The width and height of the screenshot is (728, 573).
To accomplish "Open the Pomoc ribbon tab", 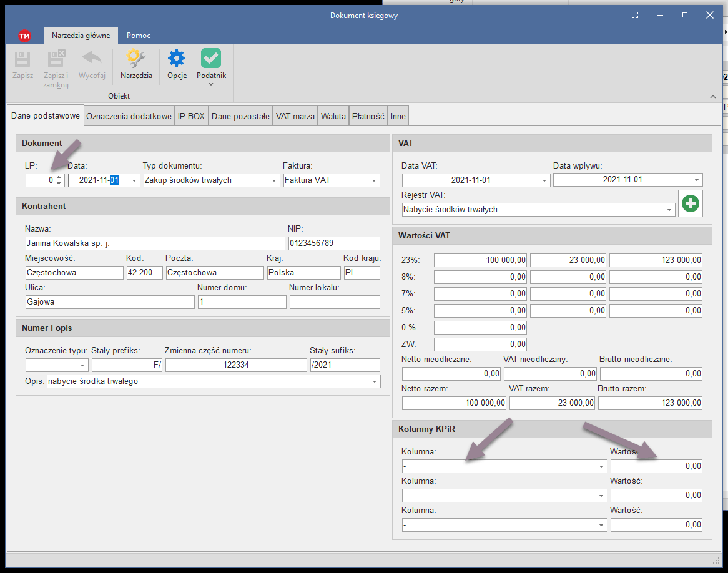I will point(139,36).
